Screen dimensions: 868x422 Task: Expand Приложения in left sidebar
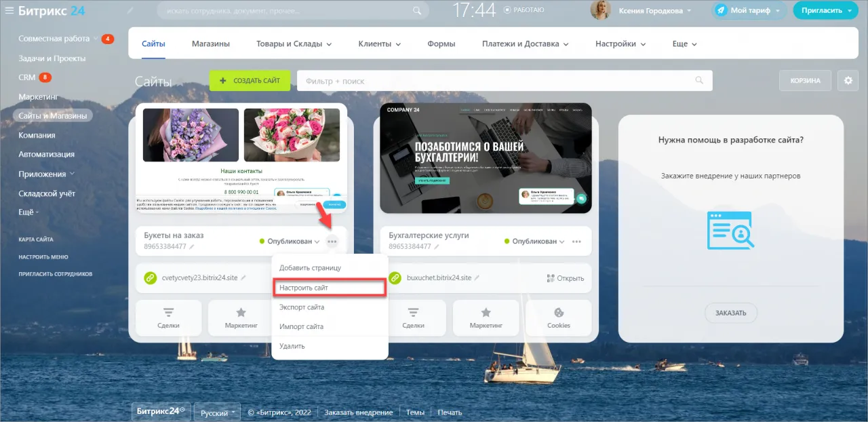[46, 174]
